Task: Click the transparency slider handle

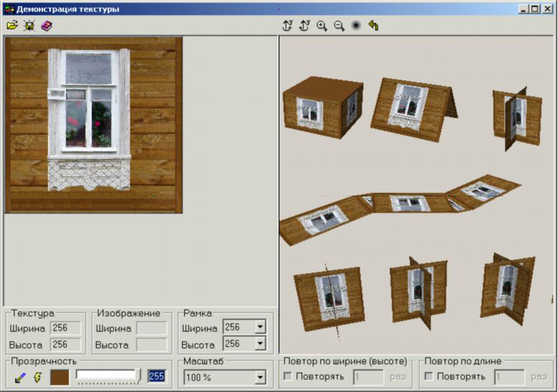Action: (138, 376)
